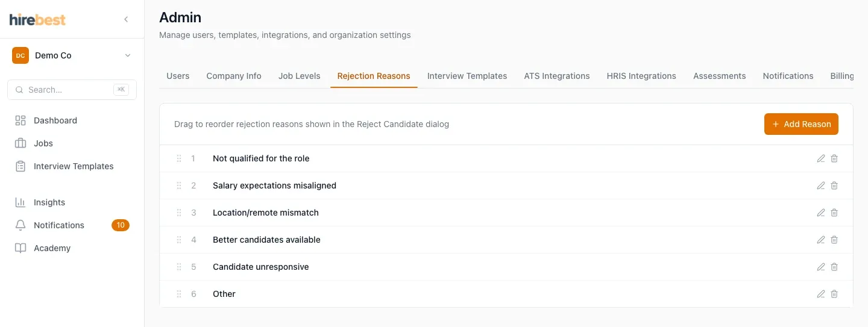Click the hirebest logo
The height and width of the screenshot is (327, 868).
(x=37, y=19)
